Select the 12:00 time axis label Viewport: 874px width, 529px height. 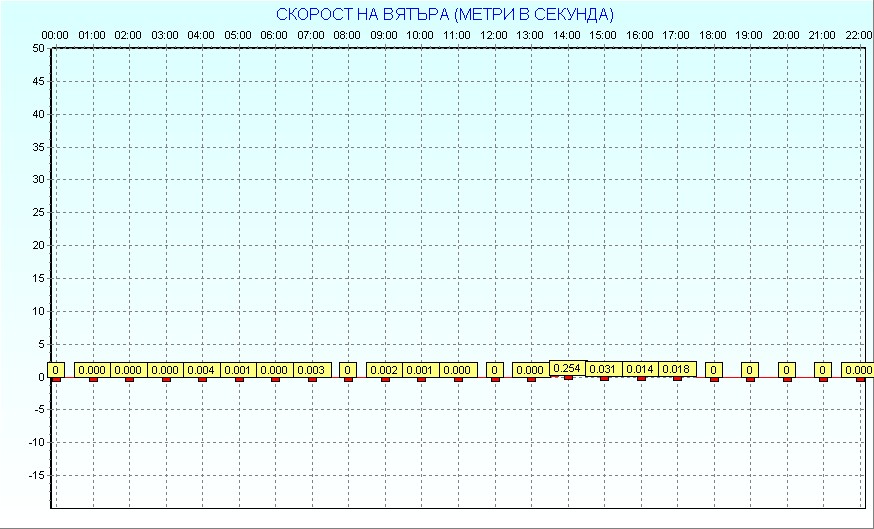(494, 35)
